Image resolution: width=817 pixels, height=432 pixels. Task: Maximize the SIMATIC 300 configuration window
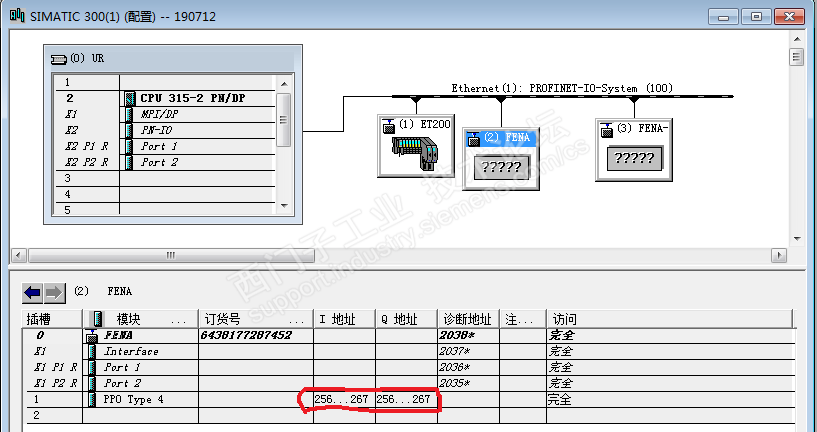[756, 17]
